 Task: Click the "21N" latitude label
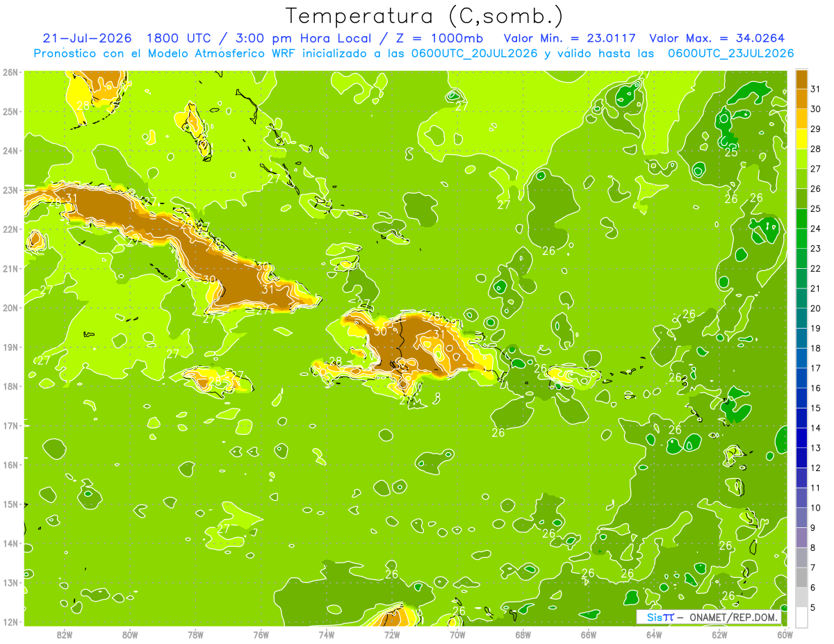(x=10, y=268)
